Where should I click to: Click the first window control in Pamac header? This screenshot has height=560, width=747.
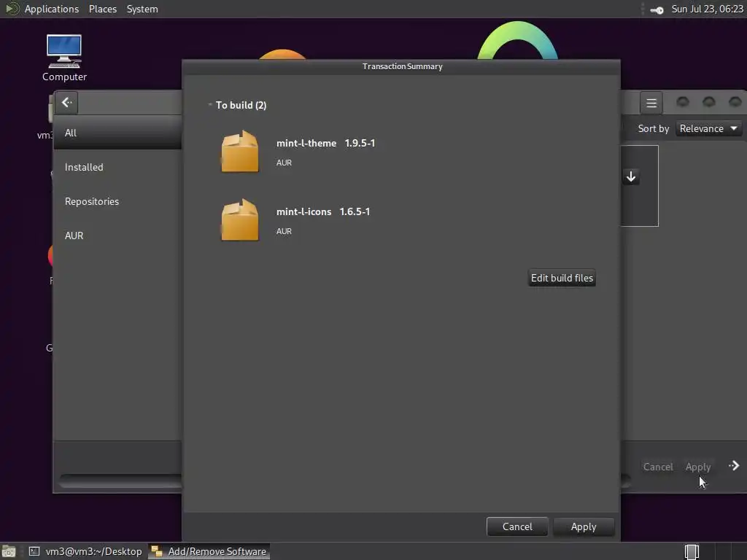pyautogui.click(x=683, y=102)
